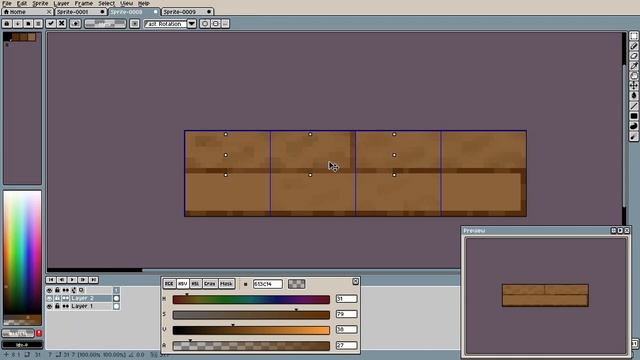This screenshot has width=640, height=360.
Task: Toggle continuous mode for Layer 1
Action: (x=65, y=306)
